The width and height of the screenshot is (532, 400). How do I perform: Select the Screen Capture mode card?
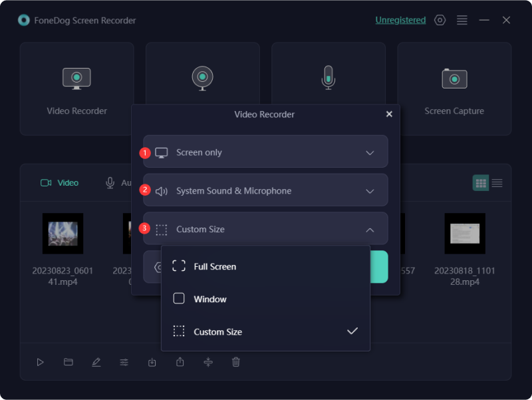(454, 89)
